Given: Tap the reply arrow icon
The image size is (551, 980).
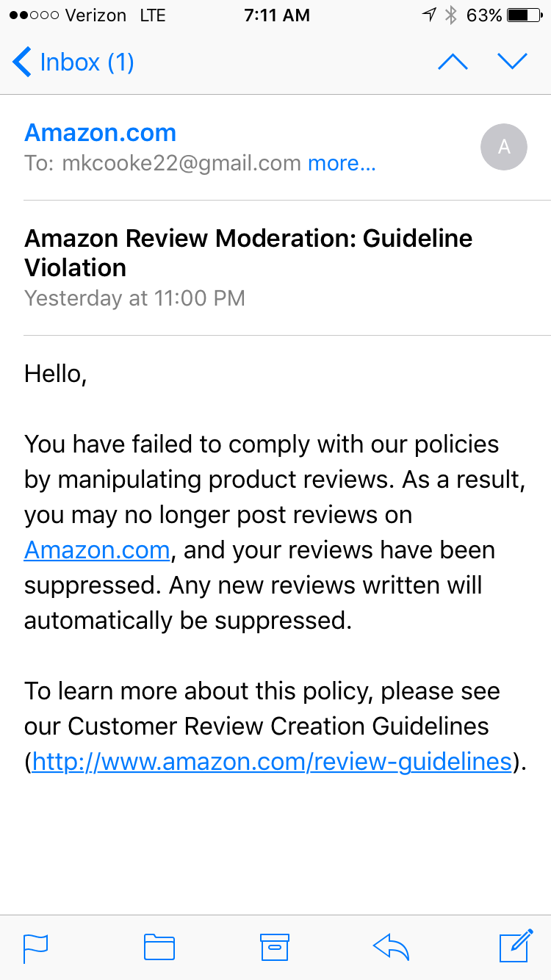Looking at the screenshot, I should (391, 946).
